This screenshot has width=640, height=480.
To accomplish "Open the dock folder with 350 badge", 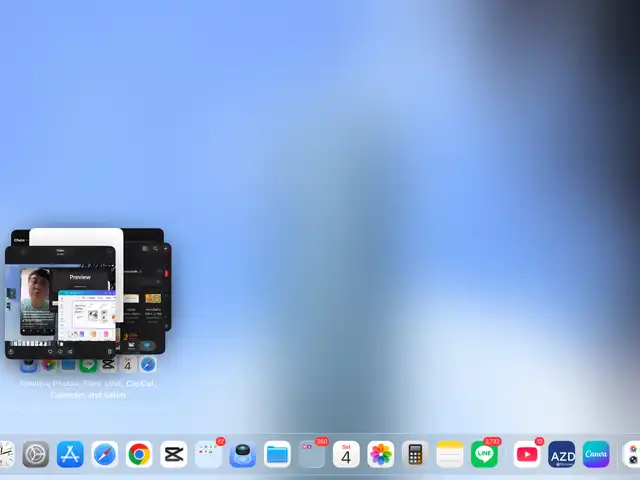I will [x=312, y=455].
